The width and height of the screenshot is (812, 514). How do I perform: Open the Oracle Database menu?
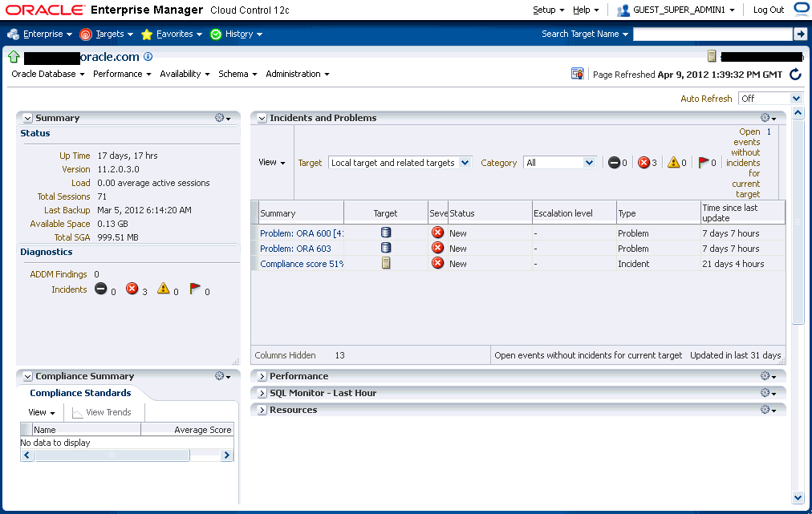(48, 74)
